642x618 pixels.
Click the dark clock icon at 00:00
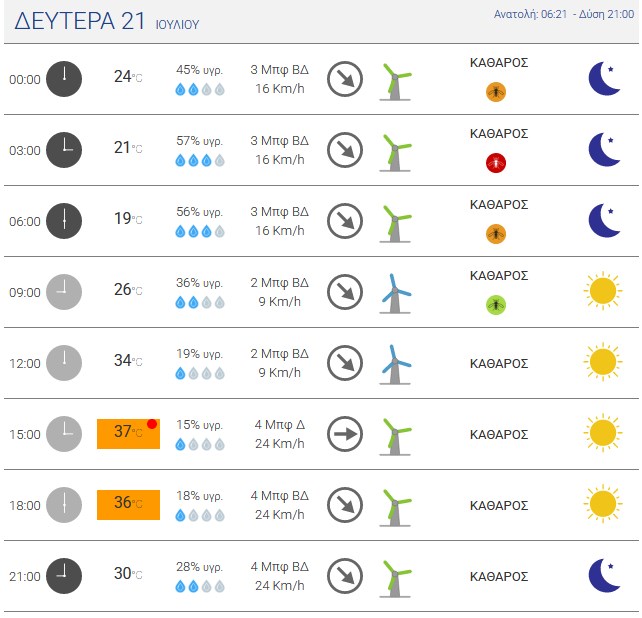(x=64, y=79)
